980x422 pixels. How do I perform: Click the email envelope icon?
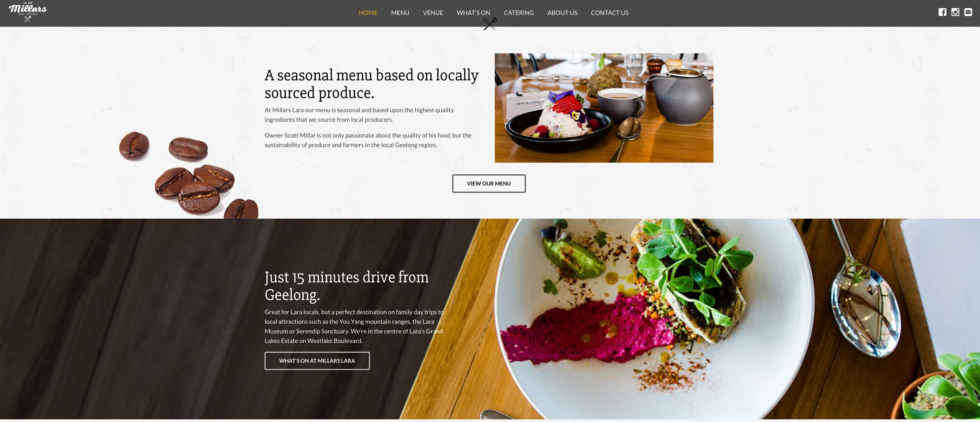(968, 12)
